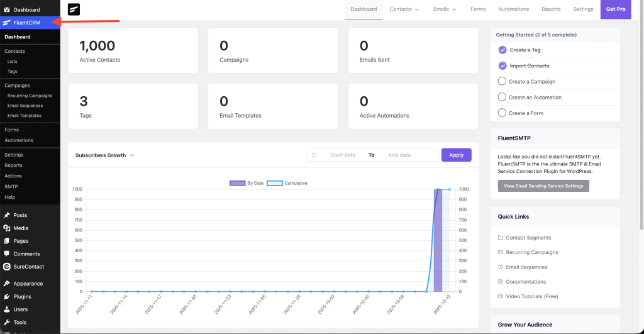Click the Video Tutorials camera icon

pyautogui.click(x=501, y=296)
